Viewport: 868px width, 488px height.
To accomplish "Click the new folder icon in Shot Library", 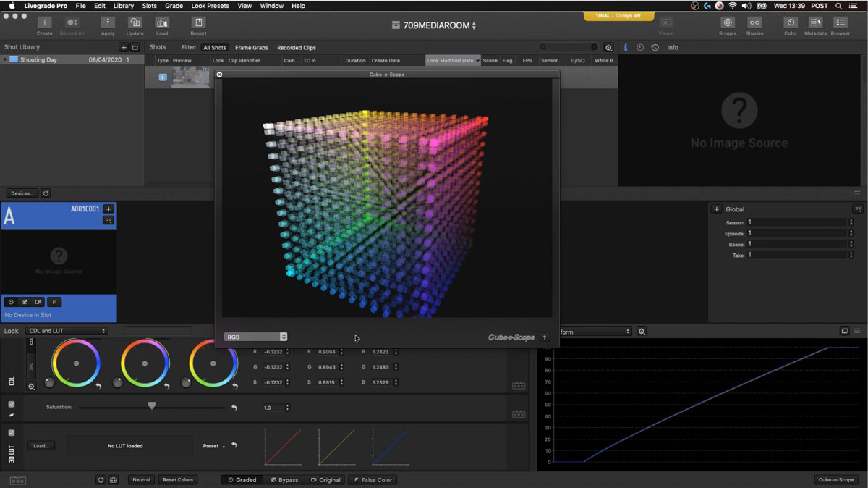I will point(135,47).
